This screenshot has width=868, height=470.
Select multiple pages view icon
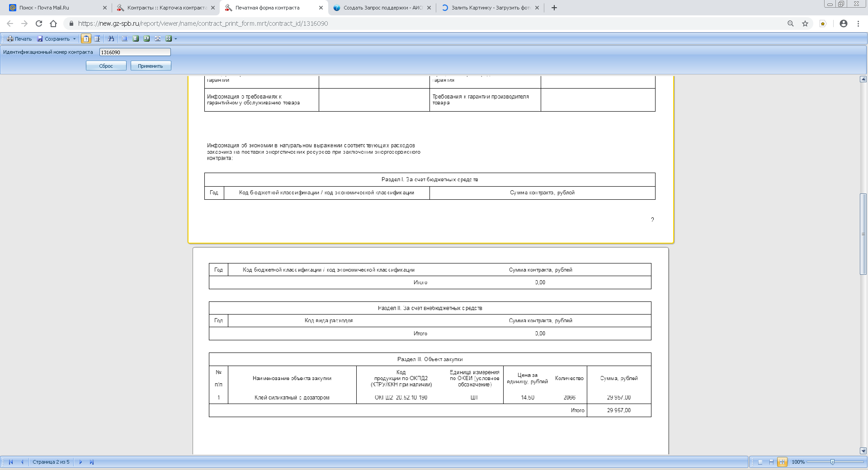pos(169,39)
